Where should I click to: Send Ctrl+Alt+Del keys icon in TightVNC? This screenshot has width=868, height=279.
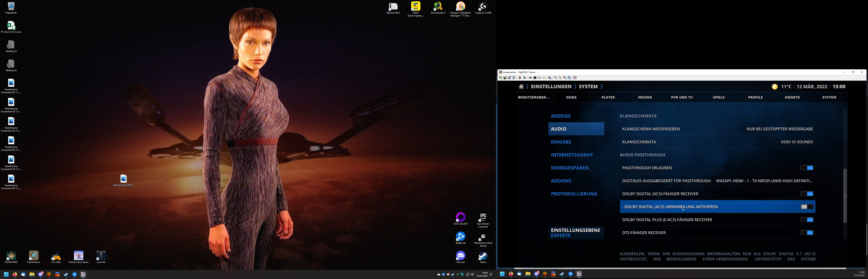pos(530,78)
